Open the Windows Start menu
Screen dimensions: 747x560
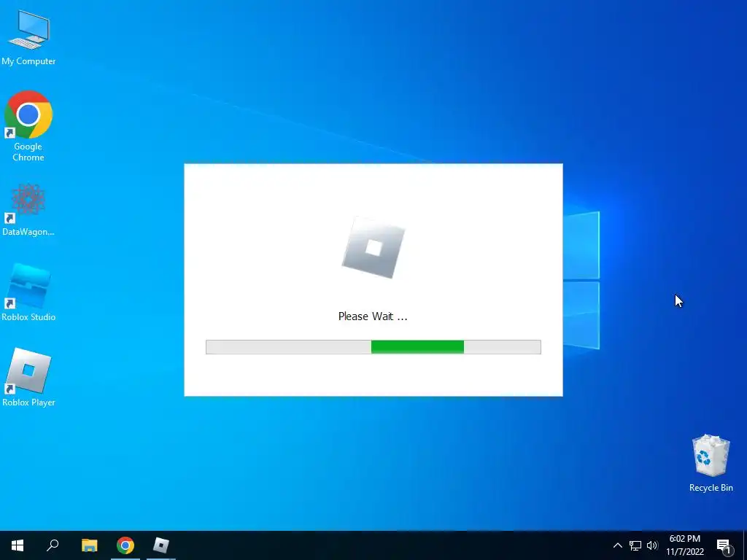tap(18, 545)
